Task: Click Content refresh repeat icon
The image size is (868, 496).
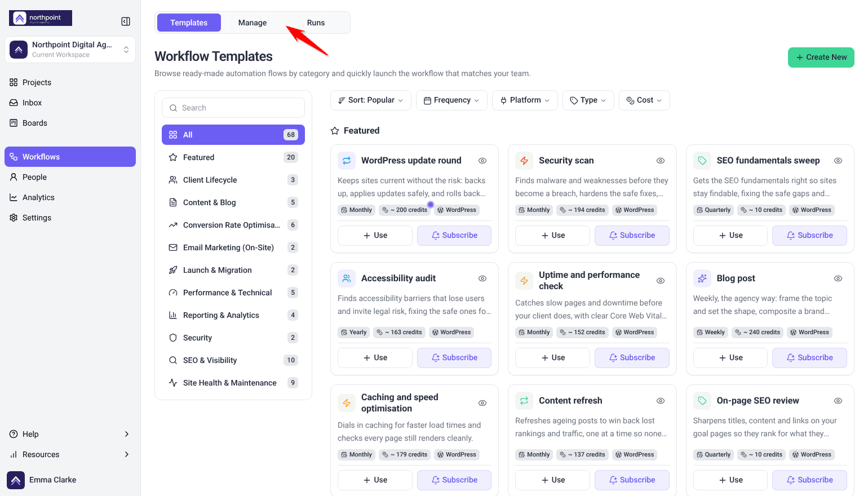Action: pos(524,401)
